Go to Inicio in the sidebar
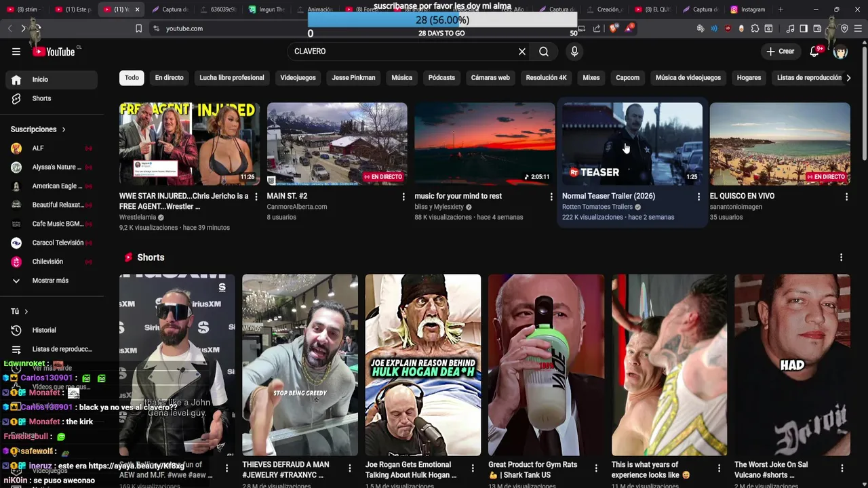 [52, 79]
